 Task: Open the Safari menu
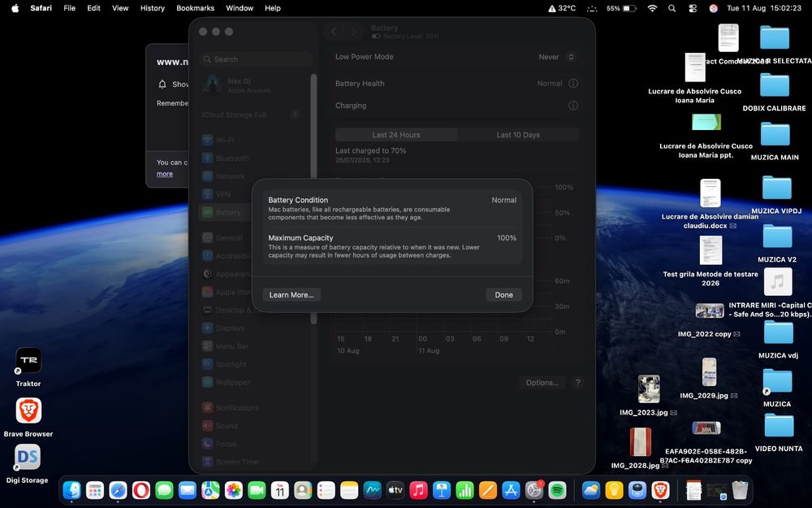[41, 8]
